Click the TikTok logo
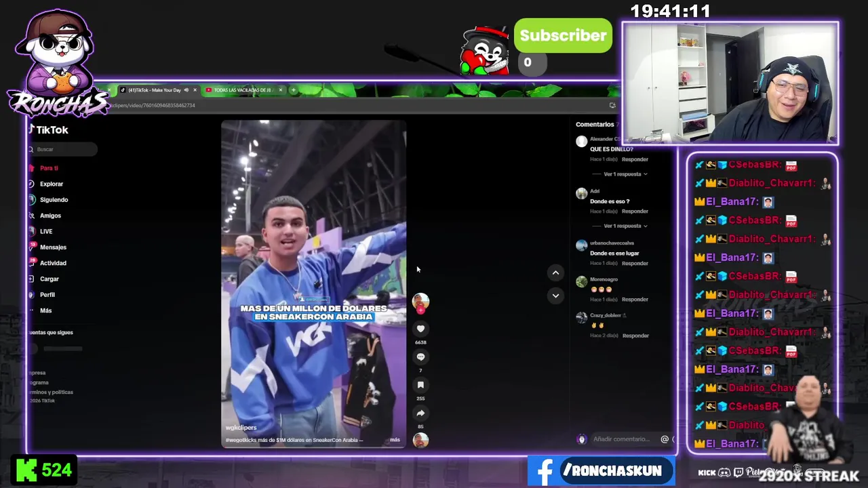This screenshot has width=868, height=488. click(x=48, y=129)
